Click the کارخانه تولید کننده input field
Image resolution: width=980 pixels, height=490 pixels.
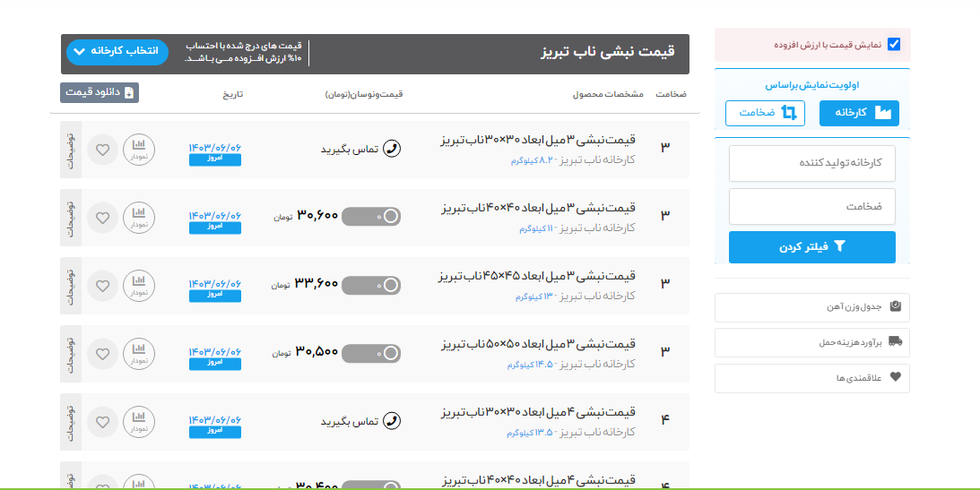tap(812, 163)
